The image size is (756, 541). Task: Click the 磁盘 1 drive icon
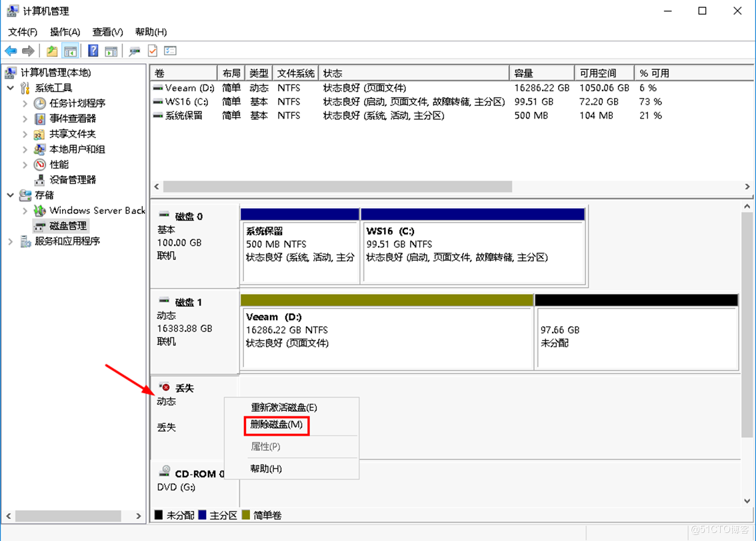coord(164,300)
